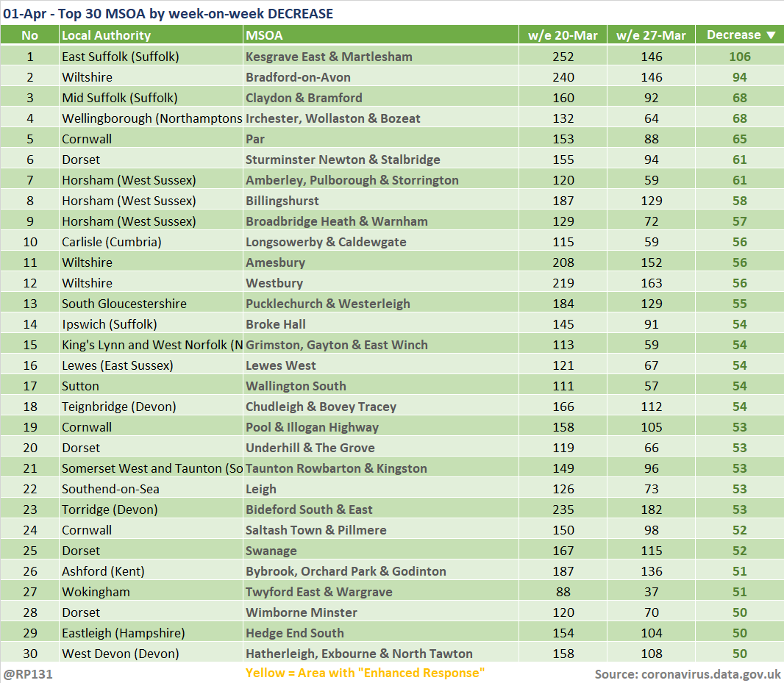
Task: Click the w/e 20-Mar column header
Action: [x=563, y=35]
